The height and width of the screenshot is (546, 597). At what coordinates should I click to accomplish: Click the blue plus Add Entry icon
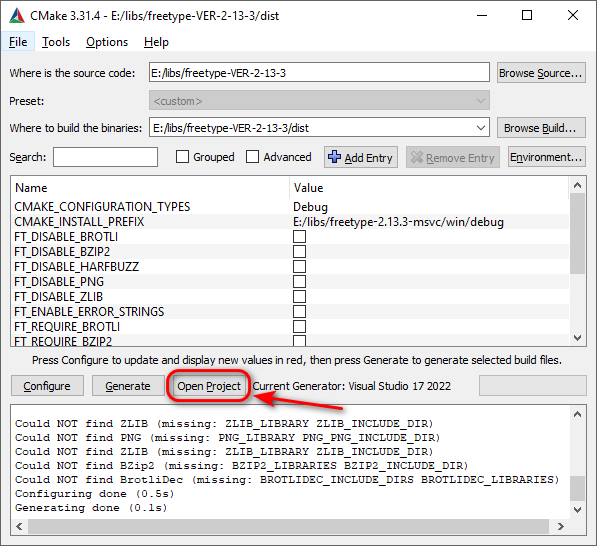334,157
